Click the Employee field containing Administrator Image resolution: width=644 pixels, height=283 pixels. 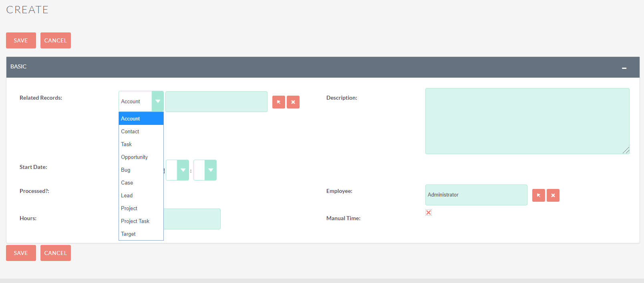(476, 195)
